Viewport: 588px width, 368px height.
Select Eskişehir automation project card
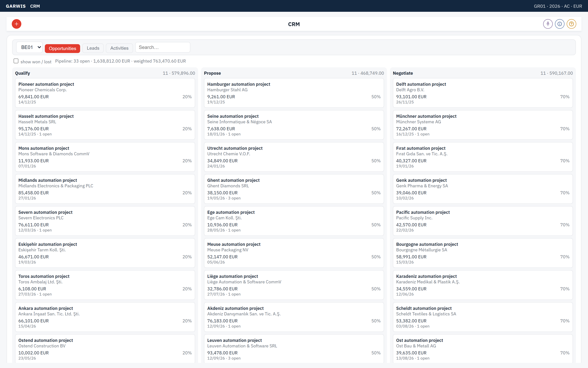[x=105, y=253]
